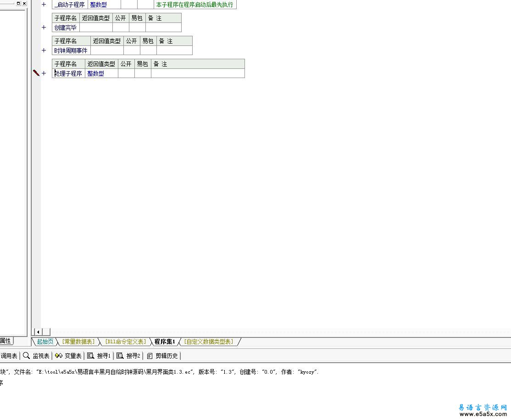
Task: Switch to the 属性 panel tab
Action: click(x=6, y=341)
